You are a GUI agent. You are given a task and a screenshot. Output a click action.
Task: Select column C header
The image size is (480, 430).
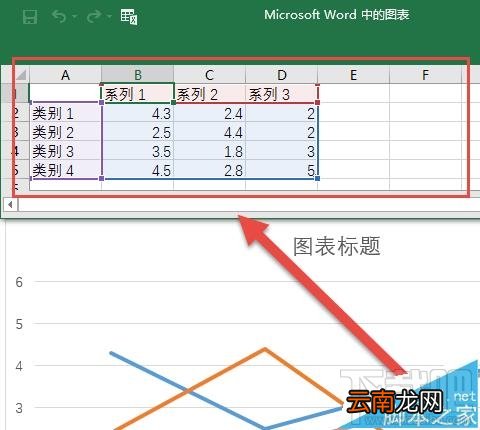click(209, 75)
